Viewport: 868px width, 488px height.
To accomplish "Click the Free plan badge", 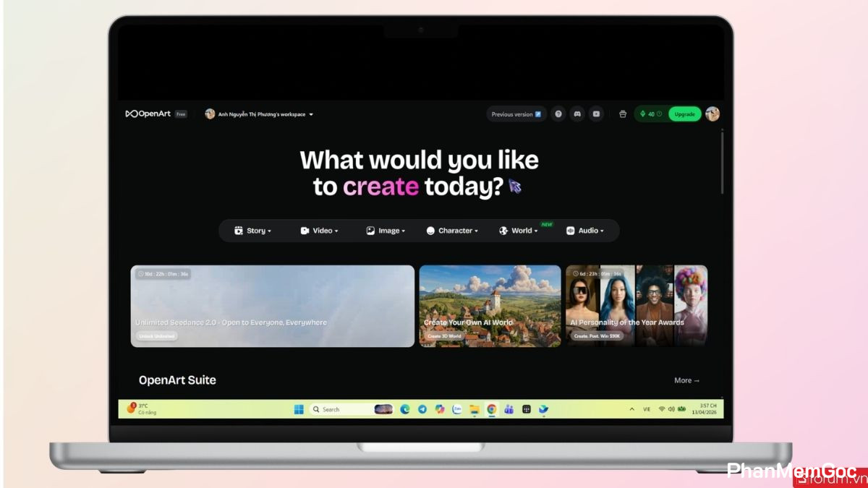I will (181, 114).
